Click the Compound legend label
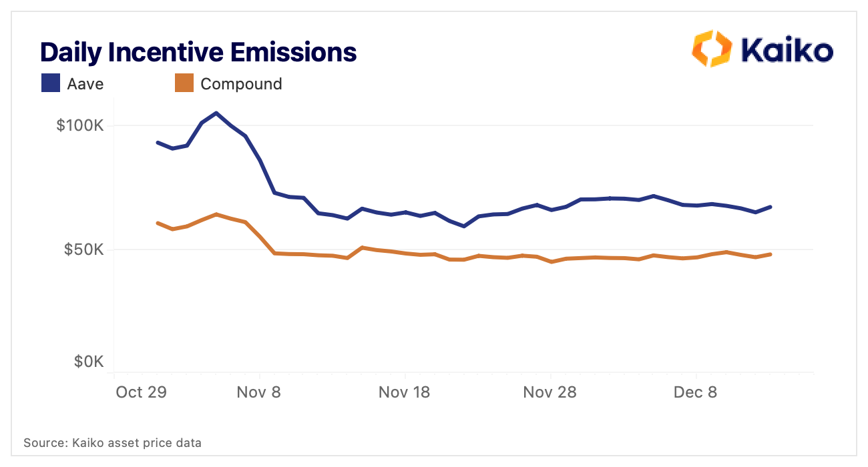The width and height of the screenshot is (868, 467). [241, 84]
